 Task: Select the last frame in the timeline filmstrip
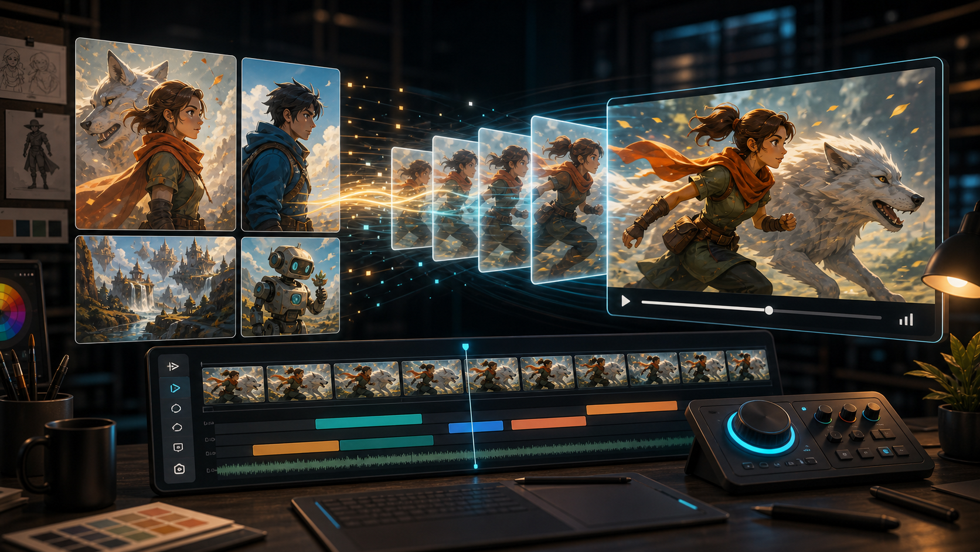click(747, 365)
